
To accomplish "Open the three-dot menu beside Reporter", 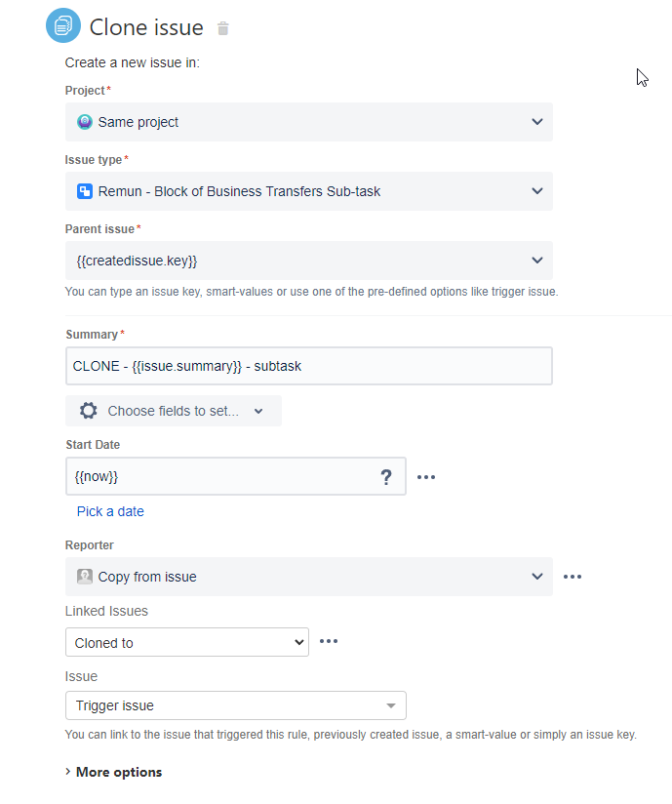I will (x=573, y=577).
